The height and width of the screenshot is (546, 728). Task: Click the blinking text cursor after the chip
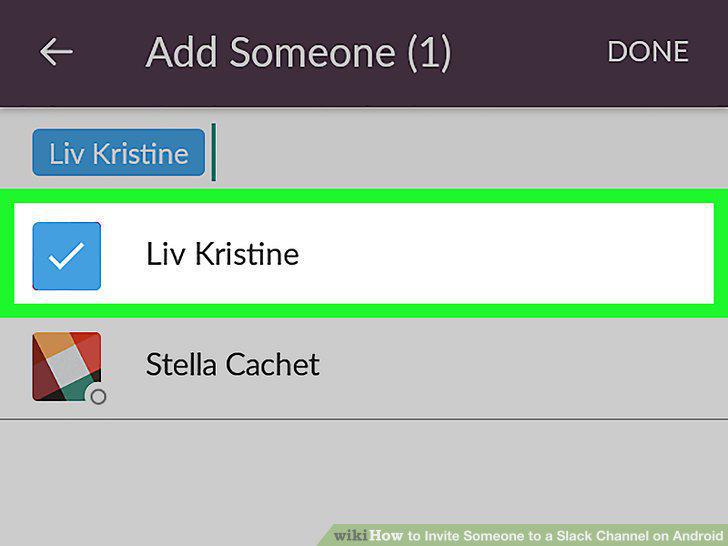pos(214,152)
